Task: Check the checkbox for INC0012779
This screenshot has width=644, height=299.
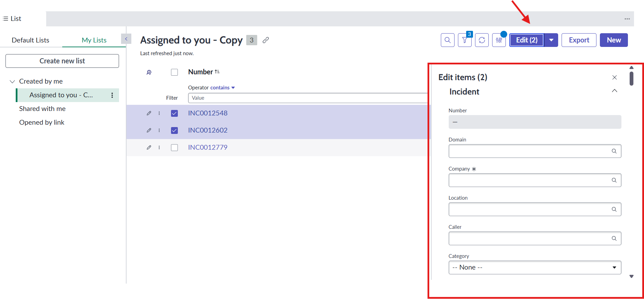Action: pos(174,148)
